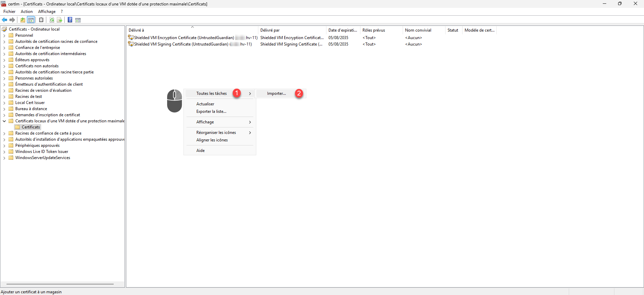The height and width of the screenshot is (295, 644).
Task: Select the Shielded VM Encryption Certificate row
Action: pos(184,38)
